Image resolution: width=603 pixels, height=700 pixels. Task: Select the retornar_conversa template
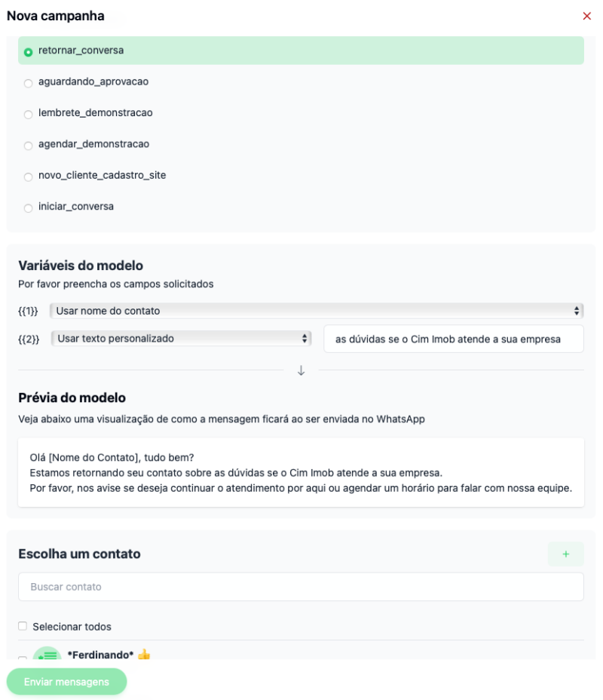[x=29, y=52]
